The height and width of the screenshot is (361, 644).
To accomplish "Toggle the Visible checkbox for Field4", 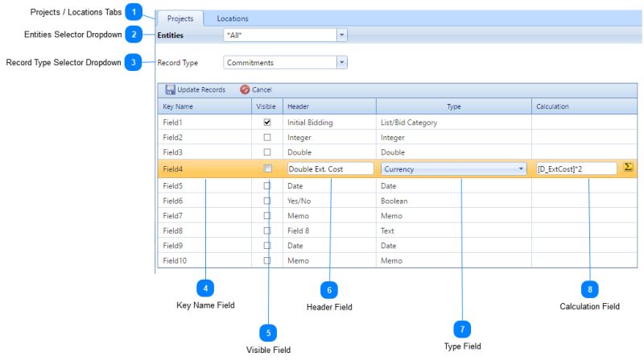I will (x=267, y=168).
